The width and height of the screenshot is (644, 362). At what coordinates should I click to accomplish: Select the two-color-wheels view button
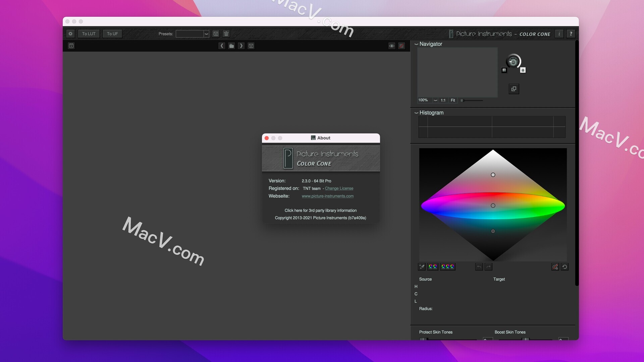pos(433,267)
